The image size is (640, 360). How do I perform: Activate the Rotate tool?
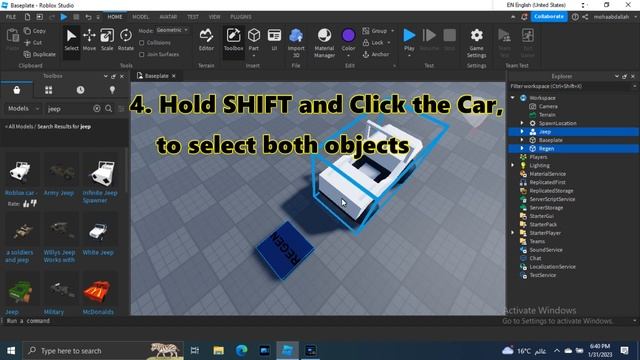(125, 40)
